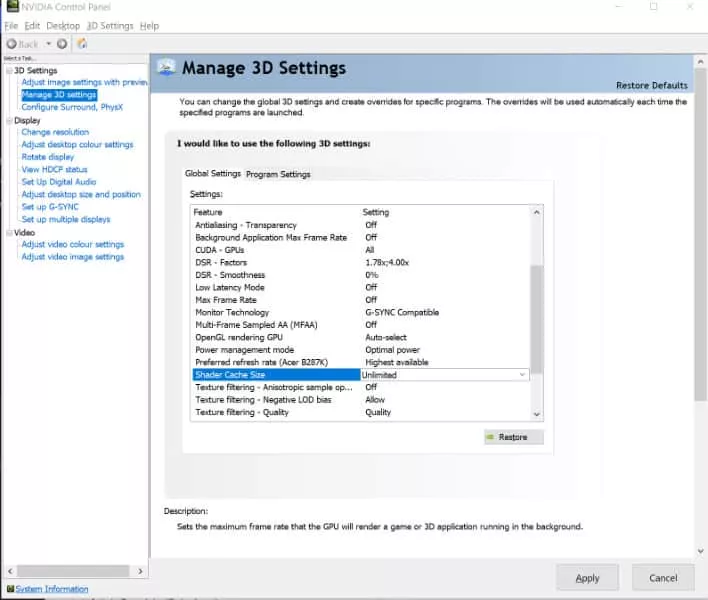Open View HDCP status
Image resolution: width=708 pixels, height=600 pixels.
pos(54,169)
